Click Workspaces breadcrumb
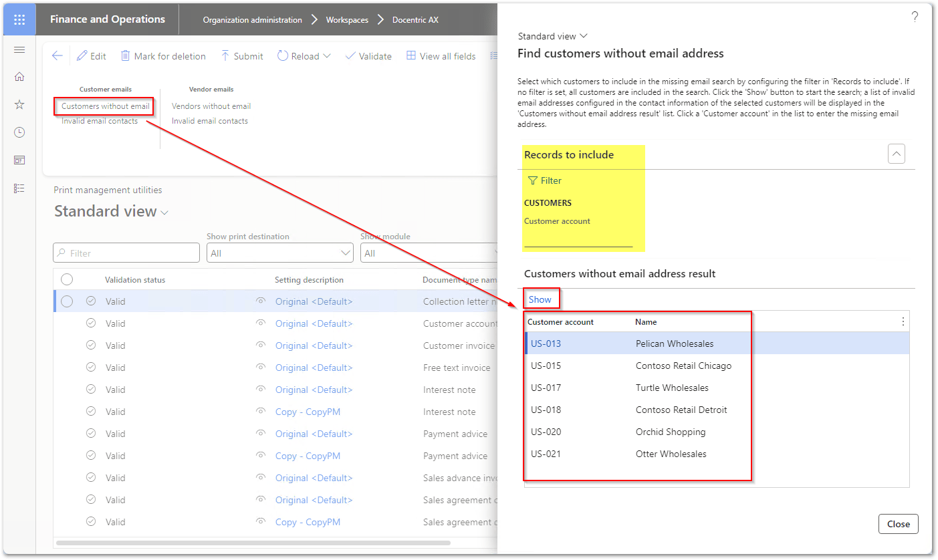 pyautogui.click(x=347, y=20)
